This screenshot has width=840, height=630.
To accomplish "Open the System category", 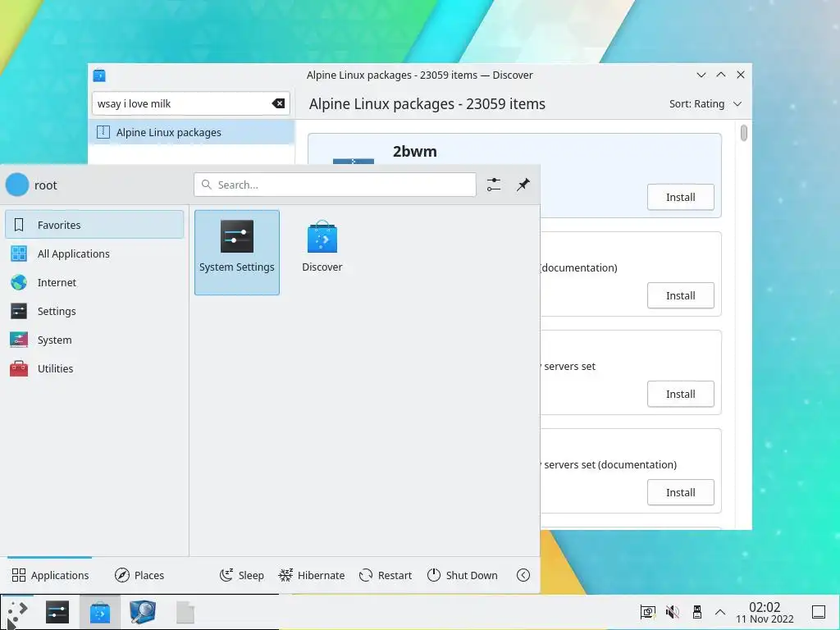I will 94,340.
